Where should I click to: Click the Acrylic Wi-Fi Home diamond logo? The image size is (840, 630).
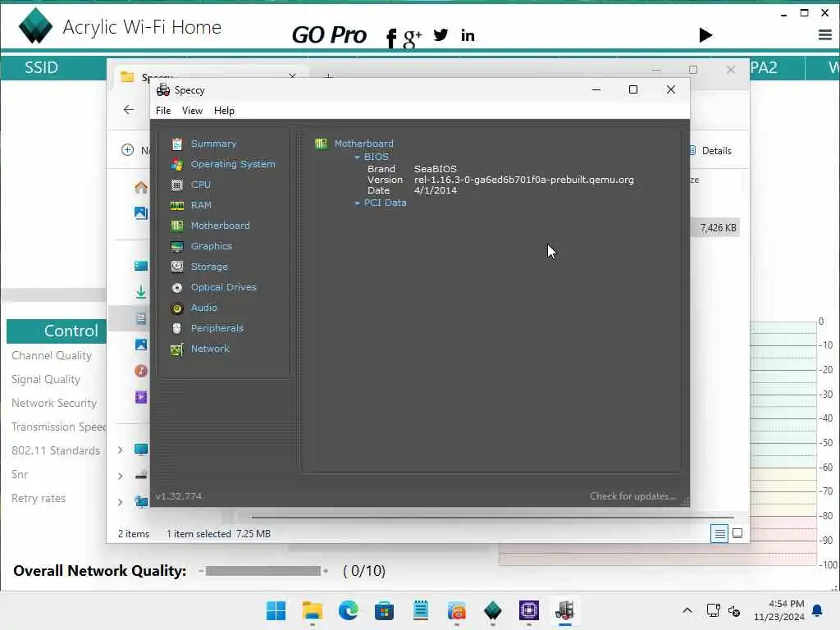tap(35, 25)
